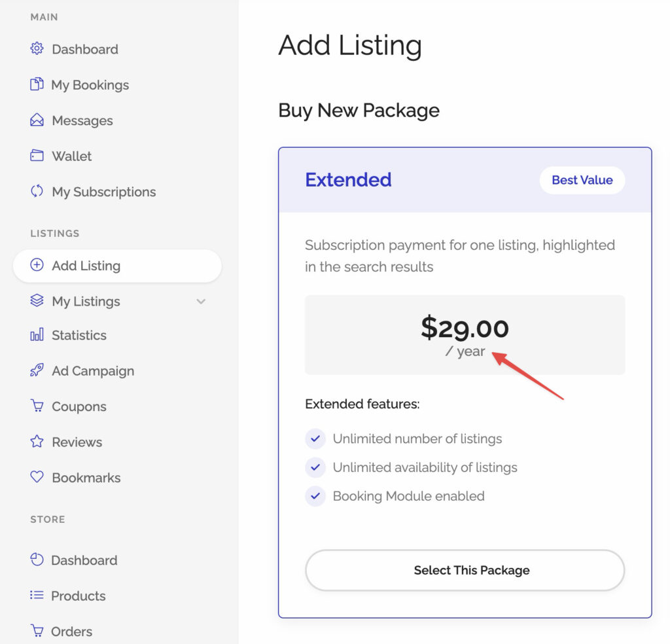
Task: Click the My Subscriptions refresh icon
Action: point(37,191)
